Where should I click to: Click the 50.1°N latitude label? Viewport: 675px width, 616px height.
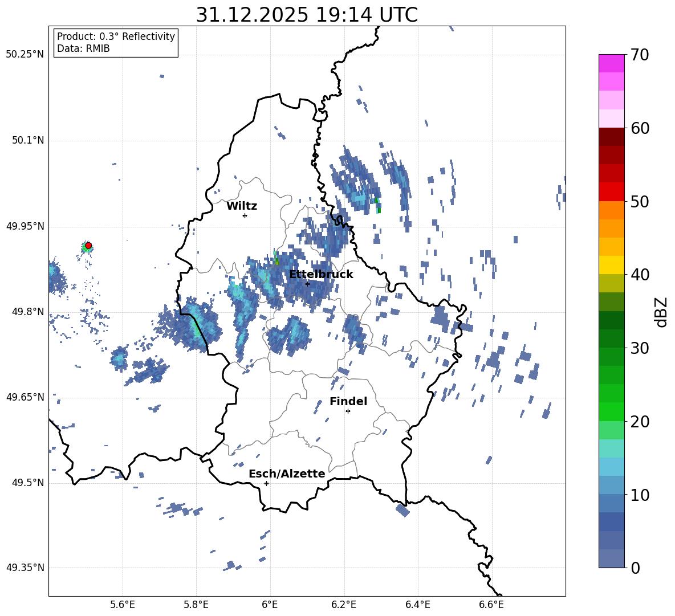coord(28,141)
